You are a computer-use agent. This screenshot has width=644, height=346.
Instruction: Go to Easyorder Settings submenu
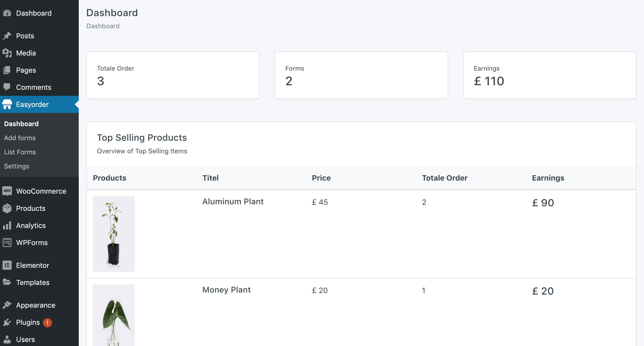[17, 166]
